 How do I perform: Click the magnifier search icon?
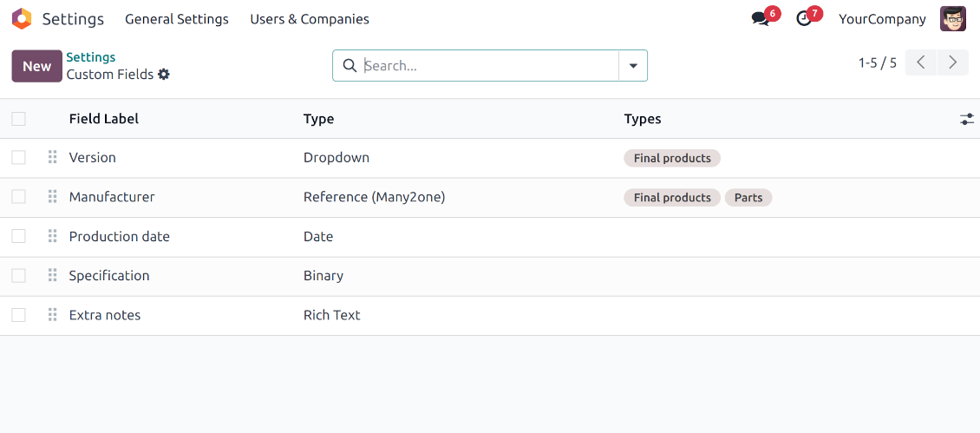350,66
